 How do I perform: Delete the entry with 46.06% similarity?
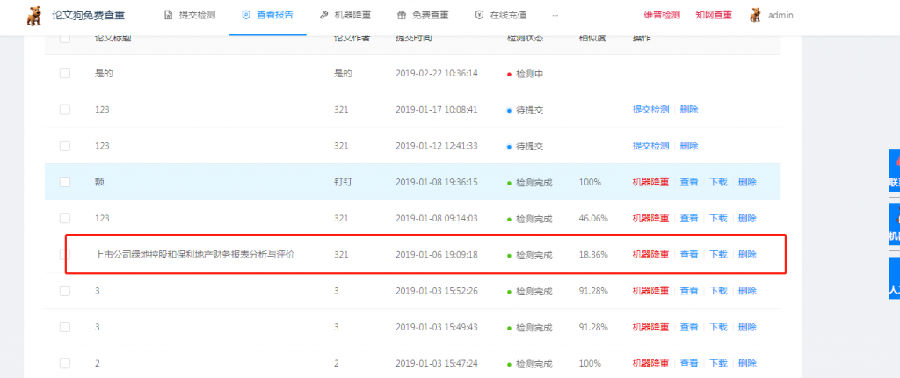pos(747,218)
